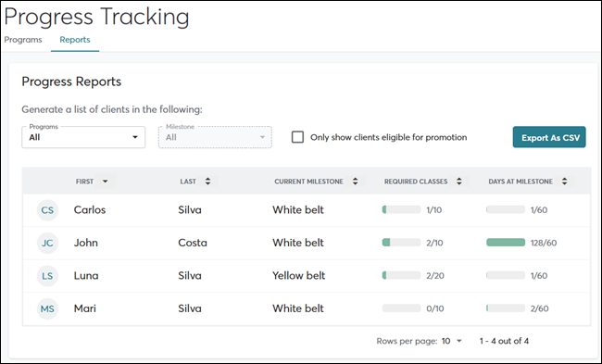
Task: Open John Costa's JC avatar
Action: coord(47,243)
